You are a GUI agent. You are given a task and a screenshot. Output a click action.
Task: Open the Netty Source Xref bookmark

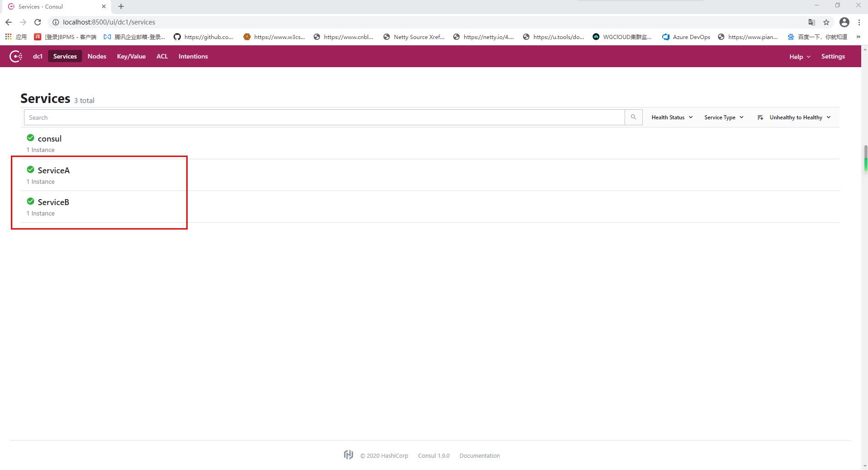click(414, 37)
